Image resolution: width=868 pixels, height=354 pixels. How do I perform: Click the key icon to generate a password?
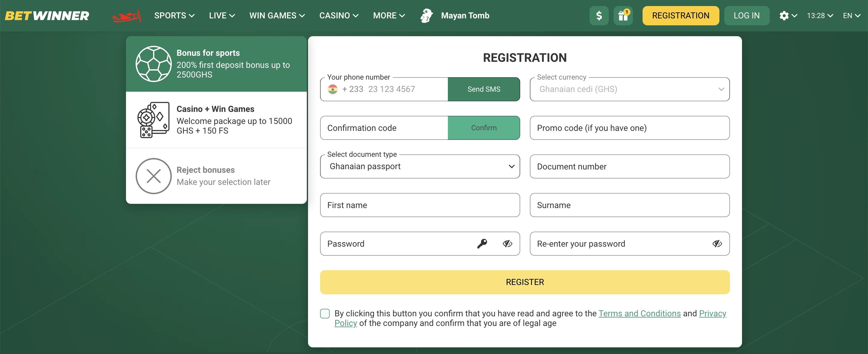tap(483, 243)
